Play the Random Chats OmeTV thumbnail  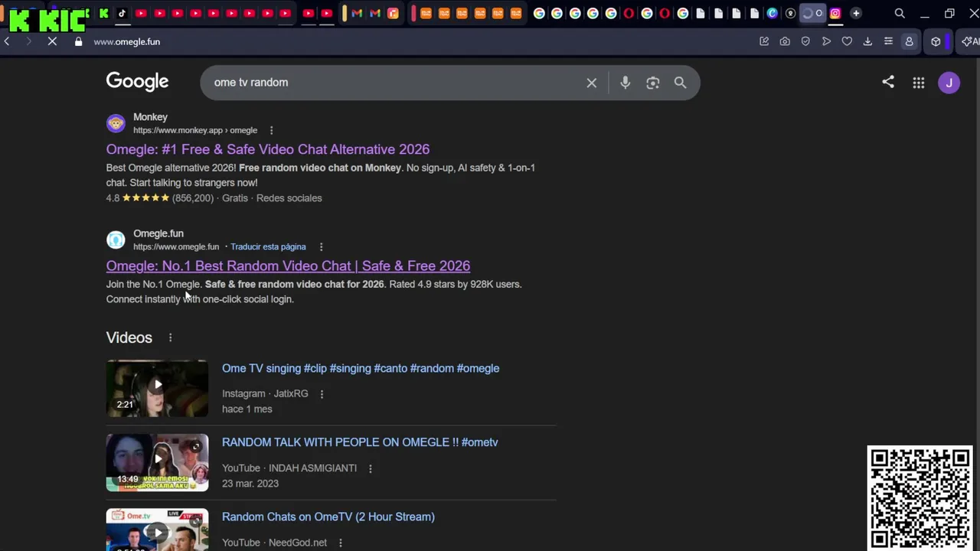tap(157, 530)
